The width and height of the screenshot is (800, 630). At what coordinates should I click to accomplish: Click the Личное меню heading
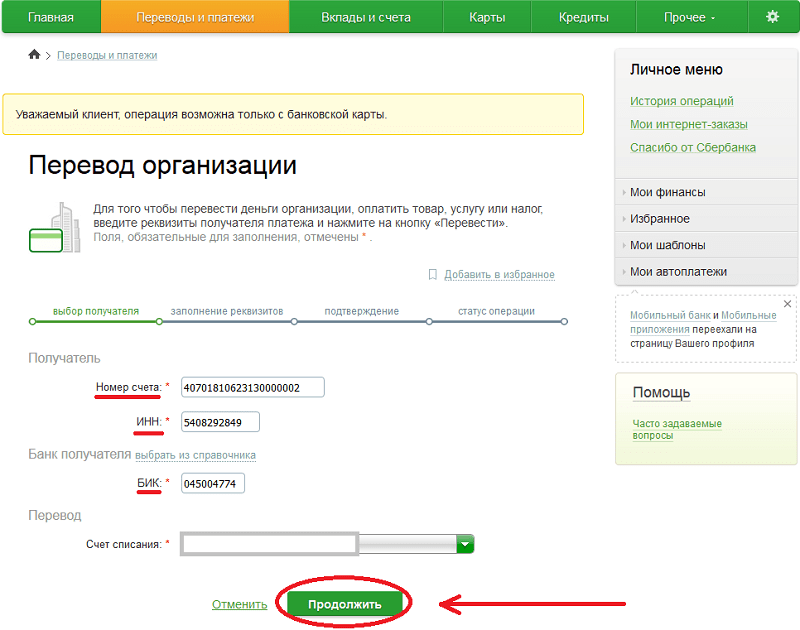(676, 69)
